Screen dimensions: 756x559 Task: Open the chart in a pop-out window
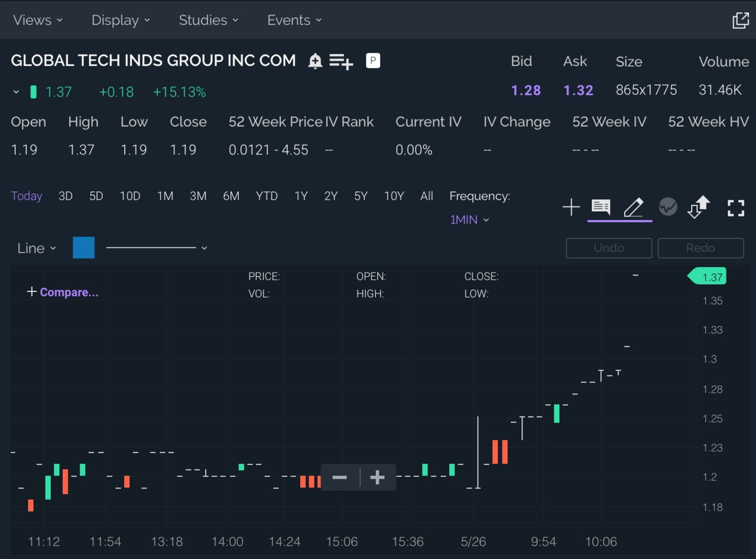pos(741,20)
